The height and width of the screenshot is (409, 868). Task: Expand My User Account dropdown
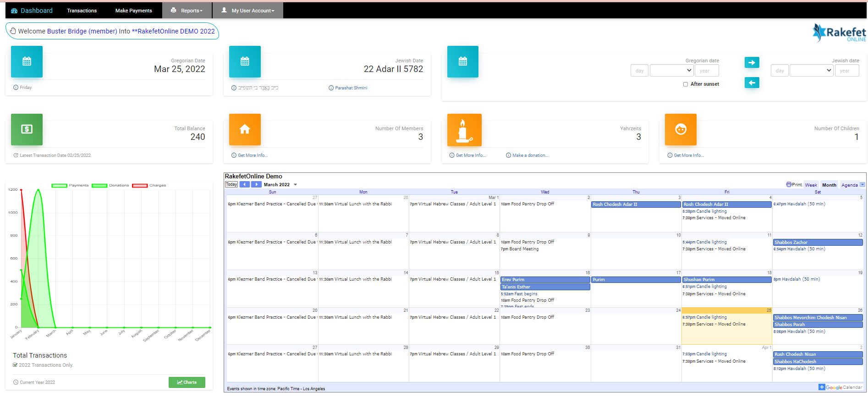(248, 11)
